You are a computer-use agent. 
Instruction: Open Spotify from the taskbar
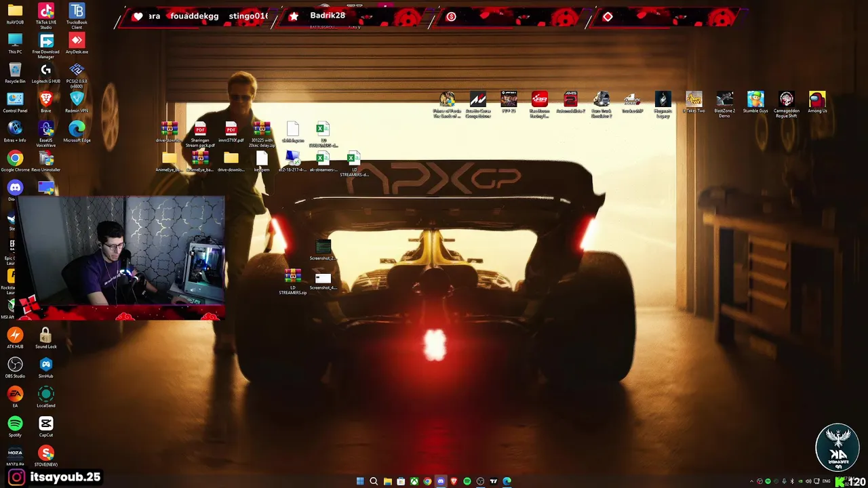point(467,481)
